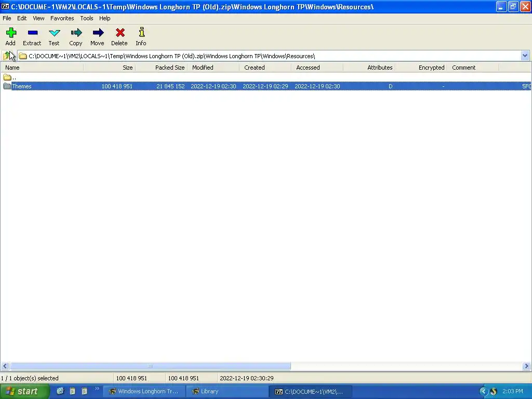Image resolution: width=532 pixels, height=399 pixels.
Task: Click '1 / 1 object(s) selected' status text
Action: [30, 378]
